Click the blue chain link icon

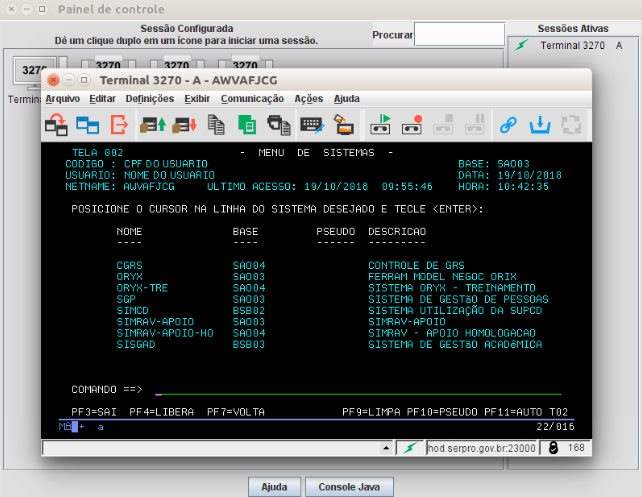tap(508, 125)
